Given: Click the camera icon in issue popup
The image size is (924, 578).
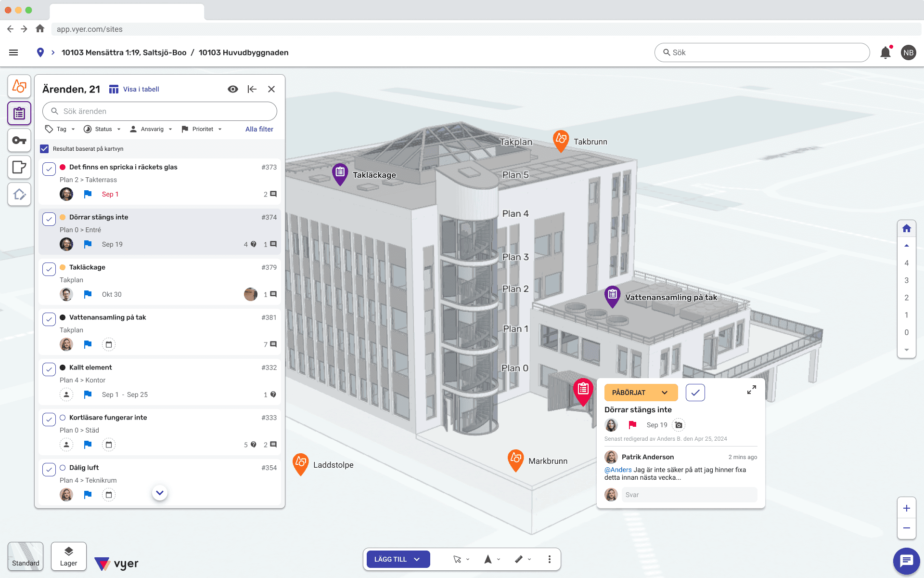Looking at the screenshot, I should point(679,425).
